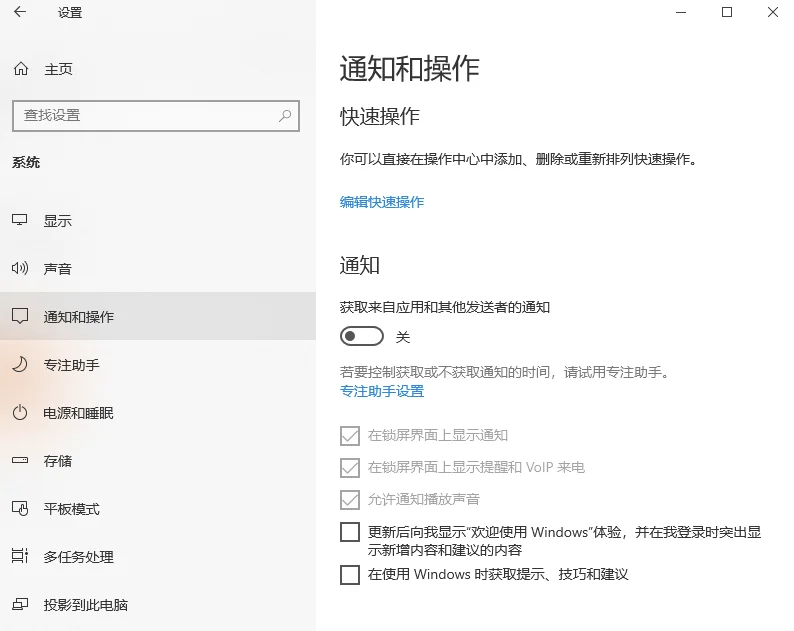The height and width of the screenshot is (631, 794).
Task: Click the 系统 category label
Action: (26, 163)
